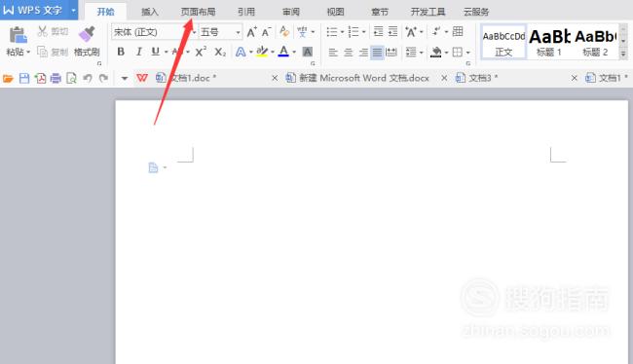Viewport: 633px width, 364px height.
Task: Save document with floppy disk icon
Action: tap(24, 78)
